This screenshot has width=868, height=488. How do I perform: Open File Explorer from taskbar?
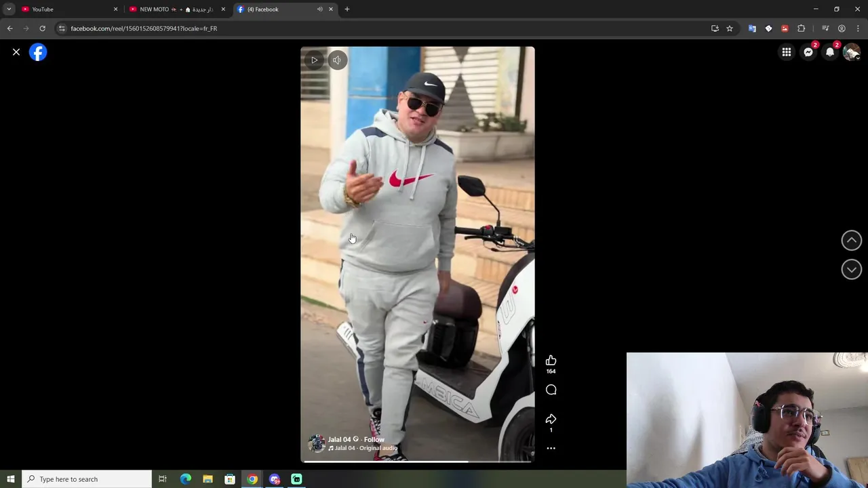208,479
